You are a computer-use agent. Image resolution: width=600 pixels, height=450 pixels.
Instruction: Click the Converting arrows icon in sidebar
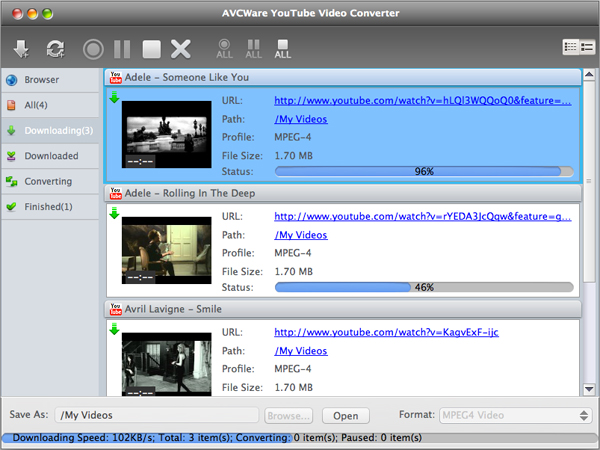(11, 181)
